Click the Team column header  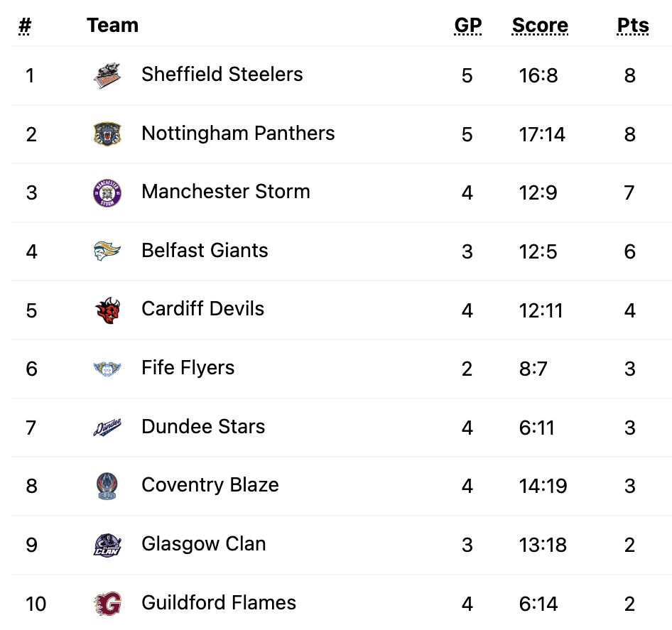[112, 26]
